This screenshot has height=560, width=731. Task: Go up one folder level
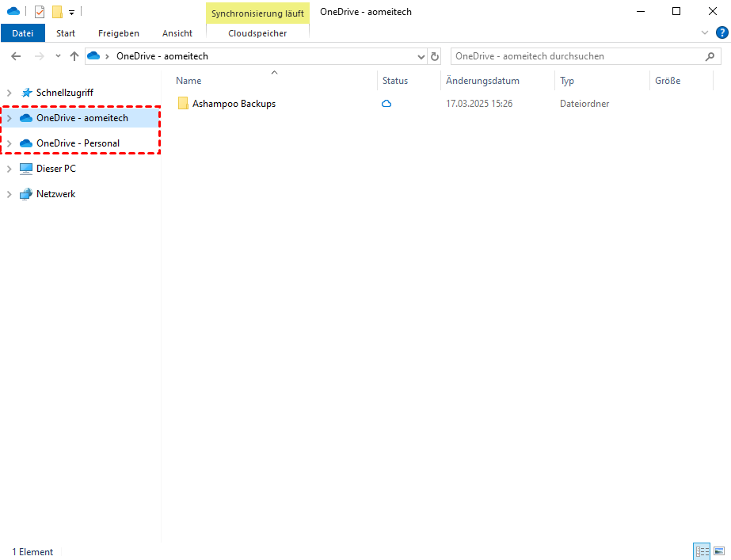pyautogui.click(x=74, y=56)
